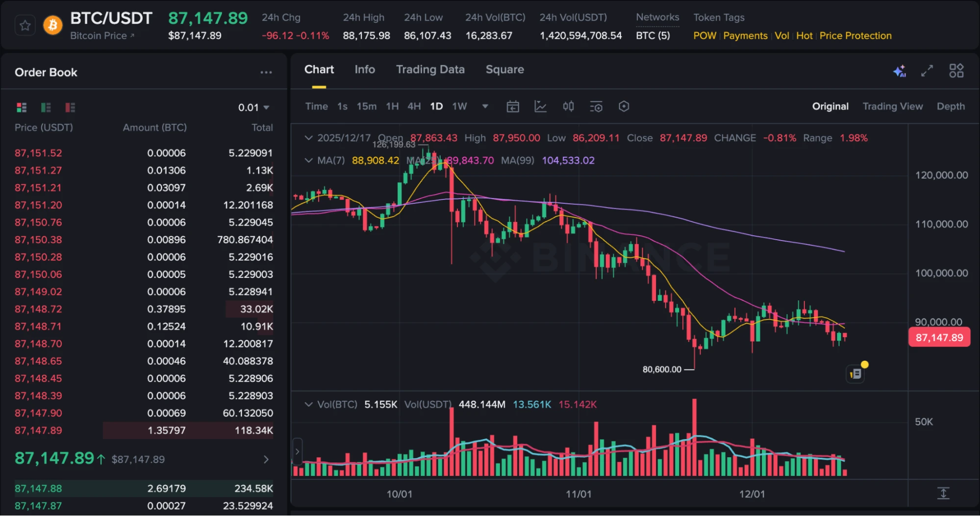Open the calendar jump-to-date tool
The image size is (980, 516).
click(x=512, y=106)
